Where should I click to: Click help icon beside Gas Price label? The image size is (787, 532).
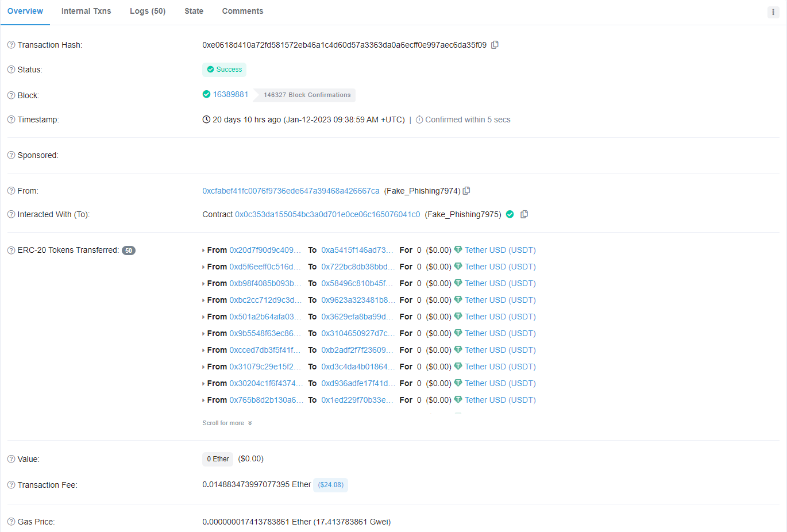pyautogui.click(x=11, y=522)
